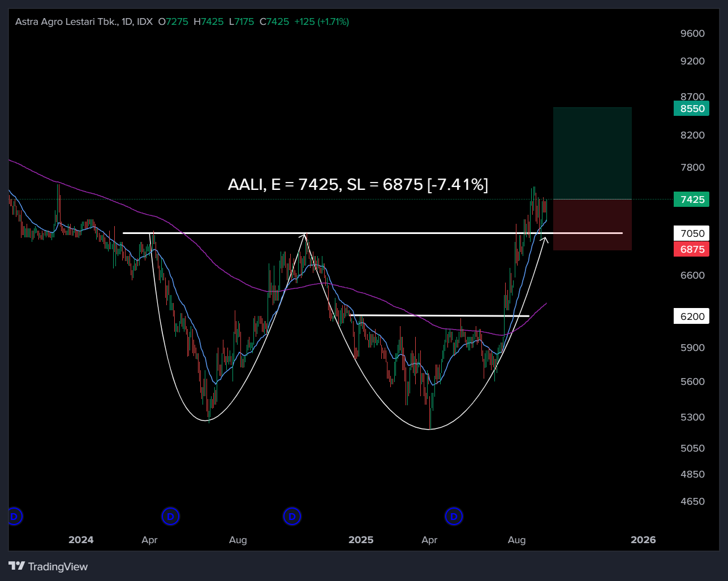Click the 9600 price scale label
The height and width of the screenshot is (581, 728).
(x=692, y=33)
